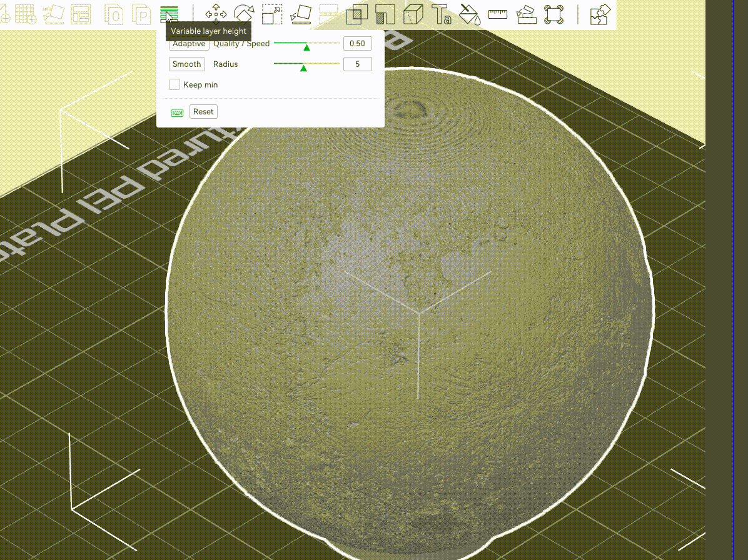This screenshot has width=748, height=560.
Task: Click the Add plate icon
Action: 25,14
